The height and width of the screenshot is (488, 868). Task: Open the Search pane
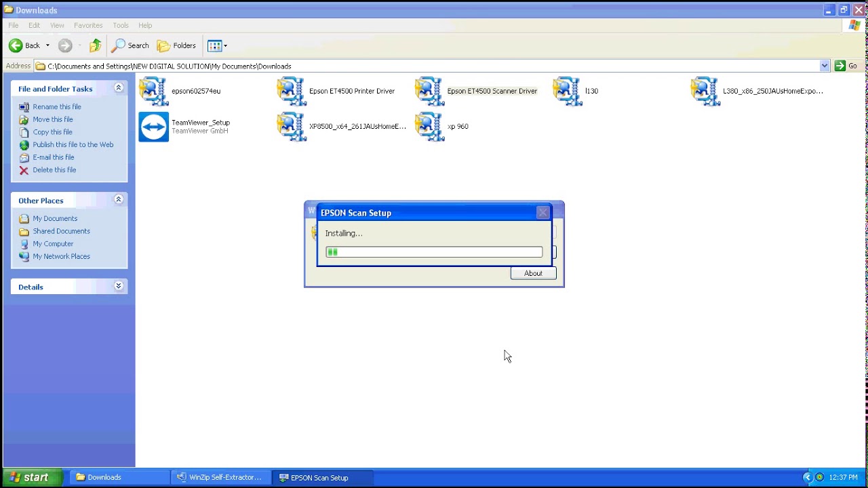coord(130,45)
